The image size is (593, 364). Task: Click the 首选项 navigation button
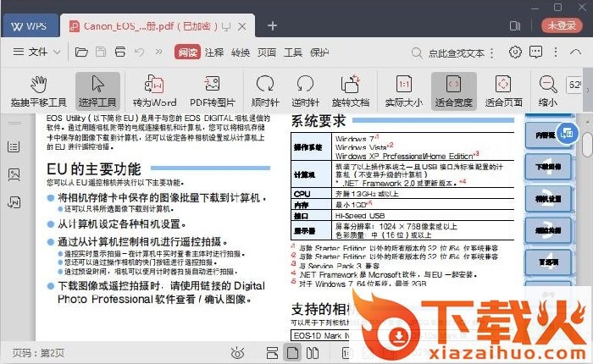click(x=548, y=262)
